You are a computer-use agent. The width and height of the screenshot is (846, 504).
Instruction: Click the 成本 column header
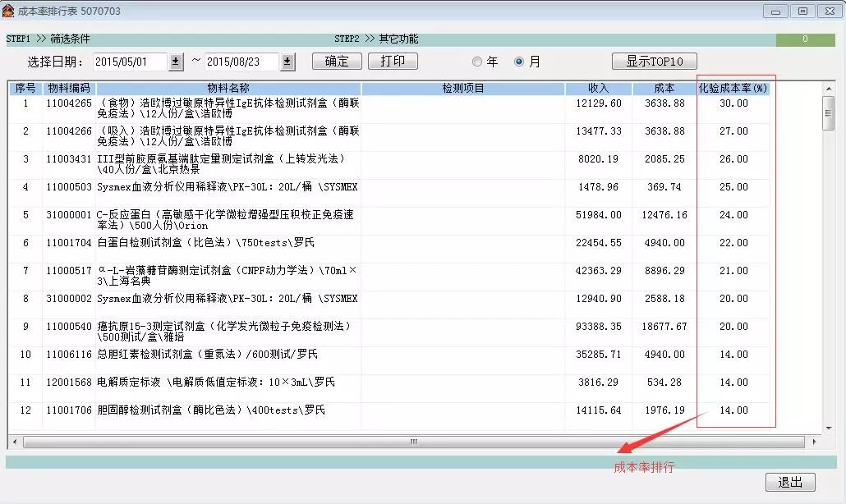664,88
